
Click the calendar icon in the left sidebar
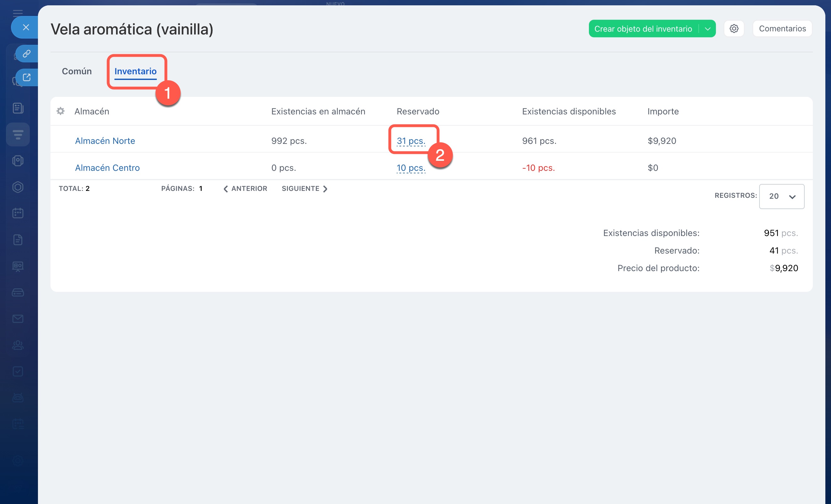(x=18, y=213)
